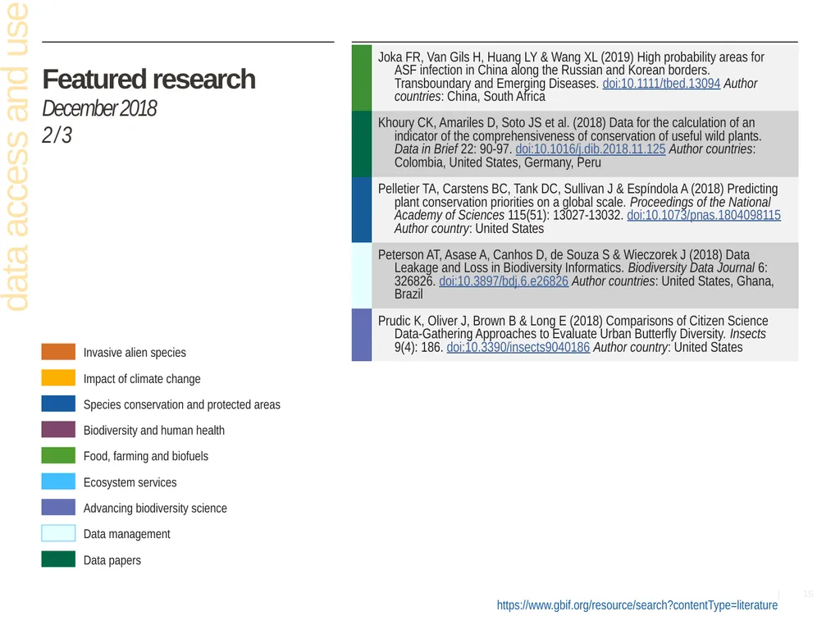Click the 'Advancing biodiversity science' label
Screen dimensions: 840x630
click(155, 508)
